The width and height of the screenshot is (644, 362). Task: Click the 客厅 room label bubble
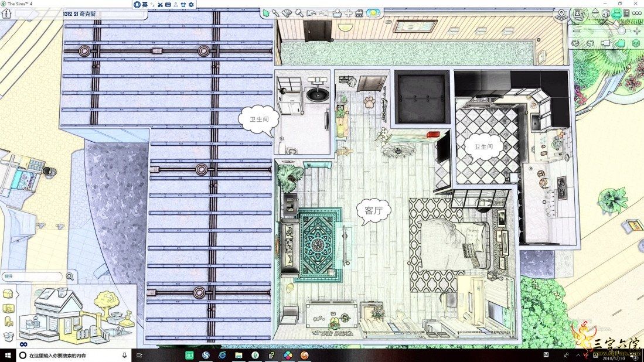pos(373,211)
